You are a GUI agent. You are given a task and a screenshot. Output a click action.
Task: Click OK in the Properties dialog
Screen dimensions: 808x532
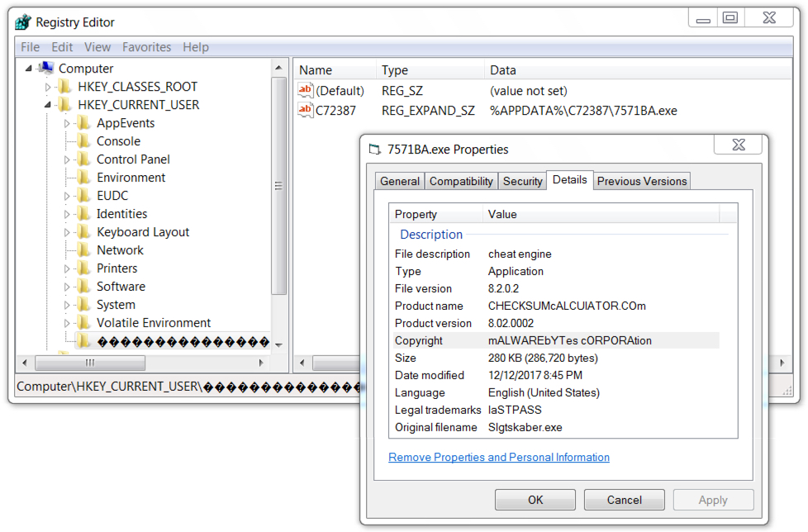(535, 500)
